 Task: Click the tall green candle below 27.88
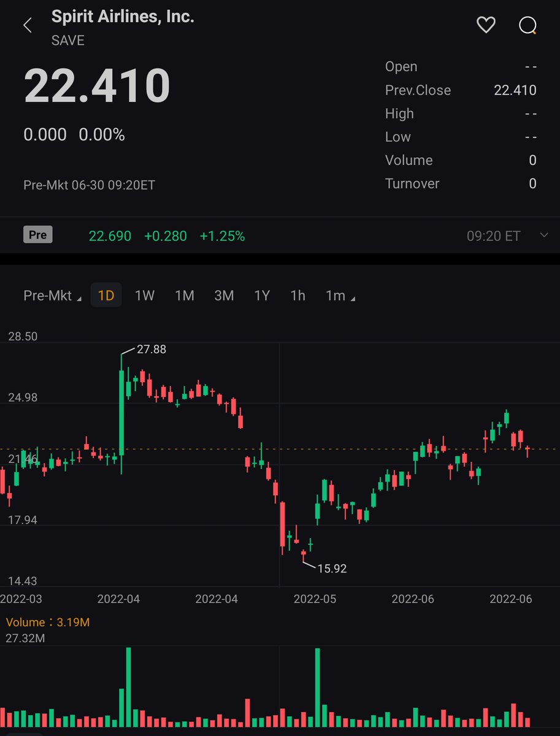[121, 413]
